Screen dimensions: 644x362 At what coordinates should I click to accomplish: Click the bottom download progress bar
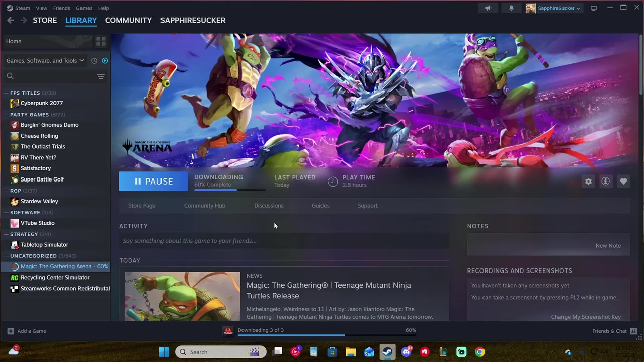[x=327, y=335]
